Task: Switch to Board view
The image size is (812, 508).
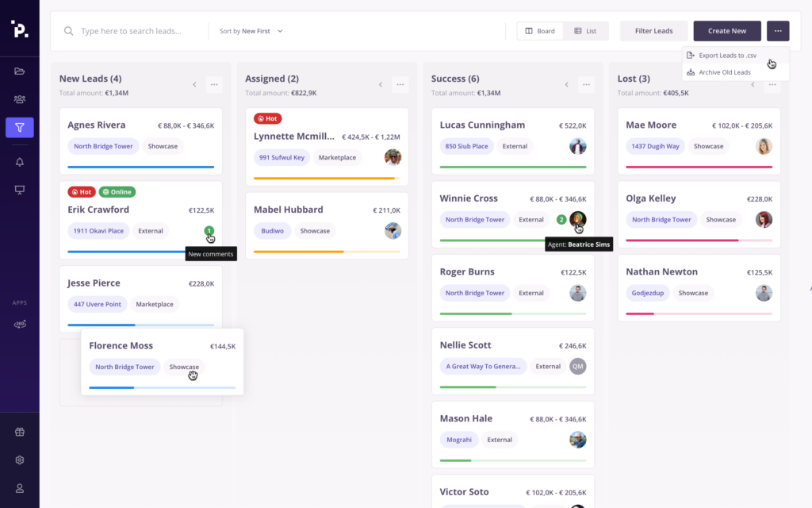Action: pyautogui.click(x=540, y=31)
